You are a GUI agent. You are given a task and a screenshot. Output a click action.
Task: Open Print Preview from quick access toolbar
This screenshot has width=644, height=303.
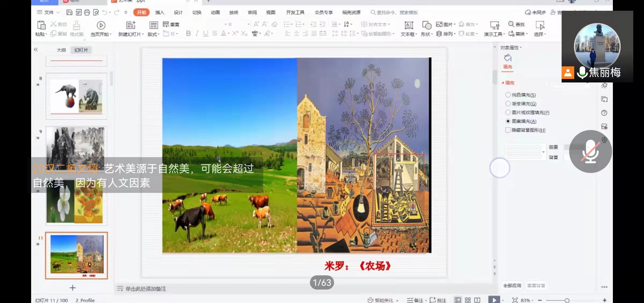(96, 12)
